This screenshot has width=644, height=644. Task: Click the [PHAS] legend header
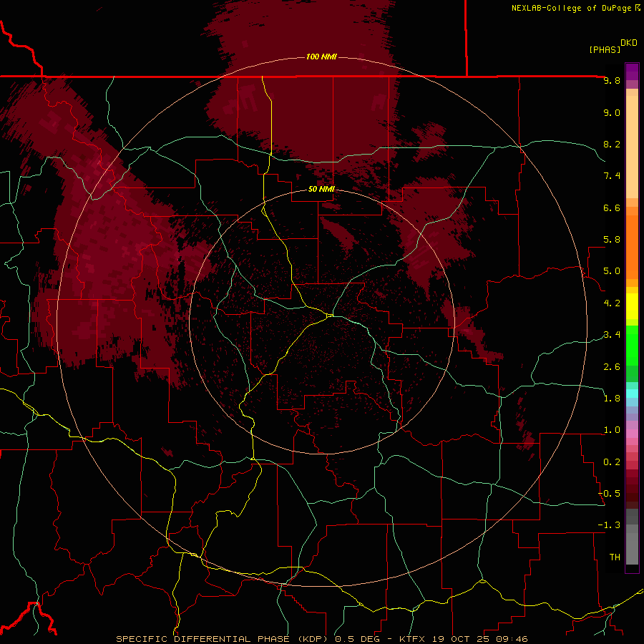[x=605, y=49]
